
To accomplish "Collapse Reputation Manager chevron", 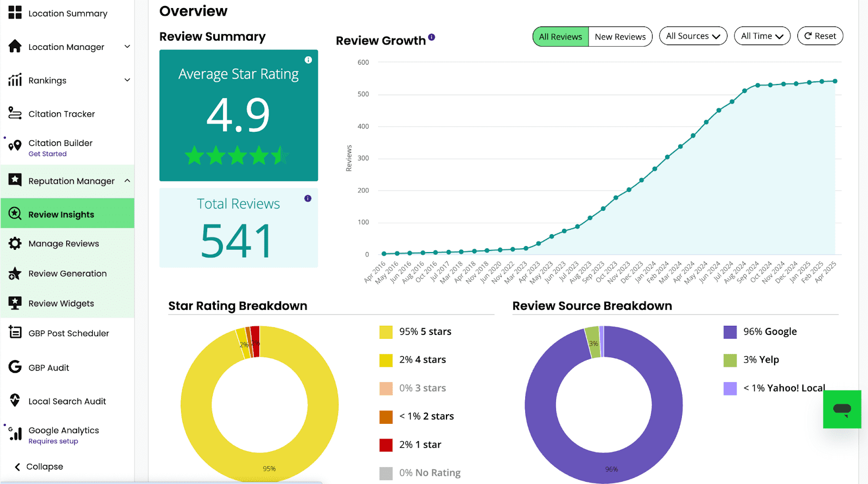I will [127, 180].
